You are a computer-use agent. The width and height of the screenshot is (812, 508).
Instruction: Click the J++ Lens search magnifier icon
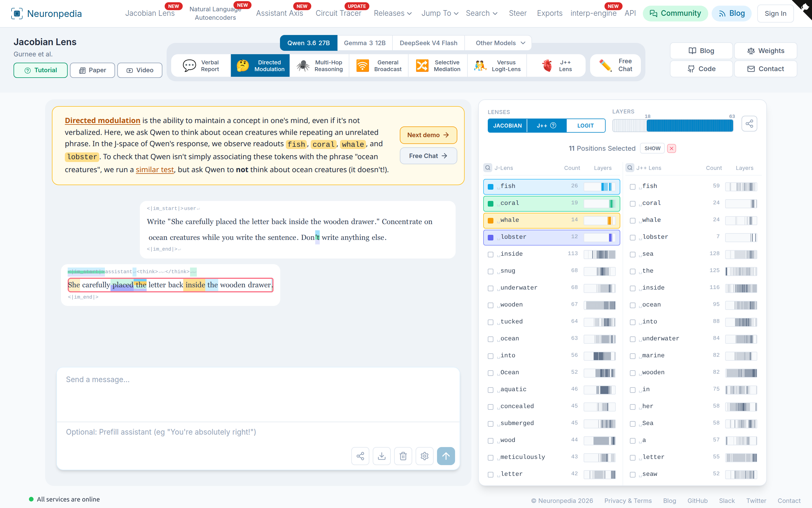[x=630, y=168]
